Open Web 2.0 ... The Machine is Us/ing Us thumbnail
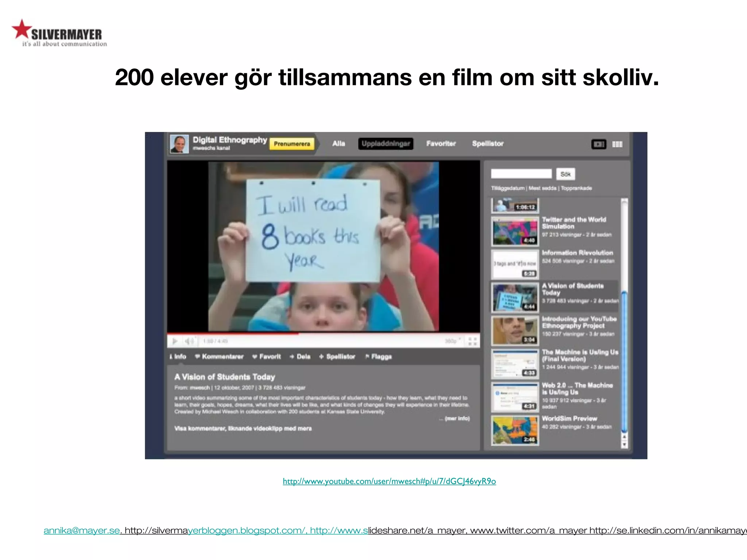 coord(515,397)
